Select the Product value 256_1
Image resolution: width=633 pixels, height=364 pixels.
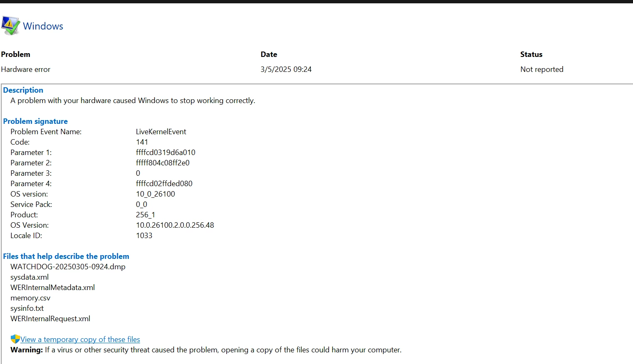coord(145,215)
